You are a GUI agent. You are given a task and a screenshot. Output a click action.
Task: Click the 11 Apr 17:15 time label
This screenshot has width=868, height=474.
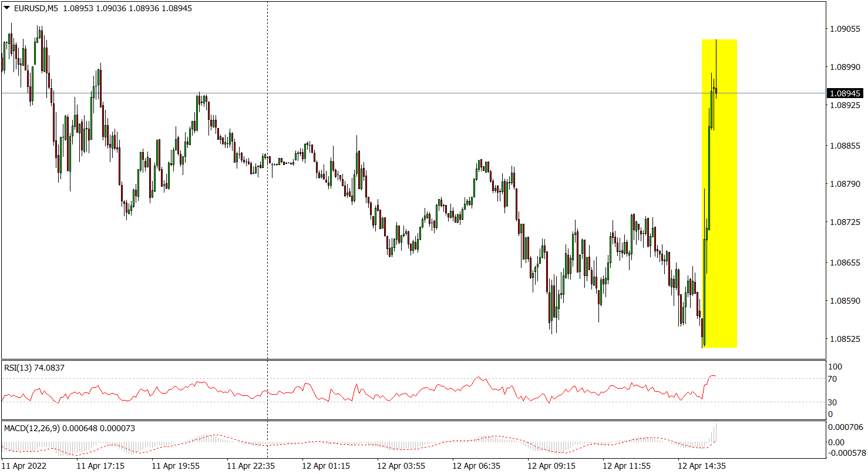(100, 466)
